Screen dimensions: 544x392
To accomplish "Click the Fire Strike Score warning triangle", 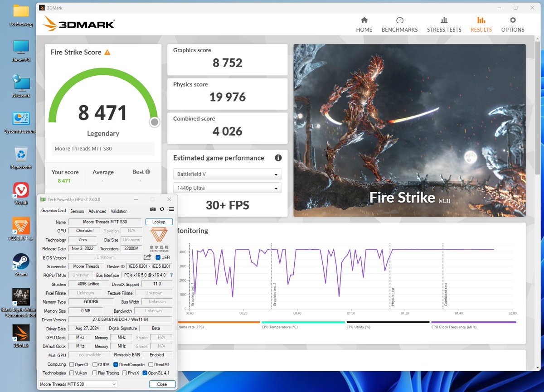I will click(x=107, y=52).
